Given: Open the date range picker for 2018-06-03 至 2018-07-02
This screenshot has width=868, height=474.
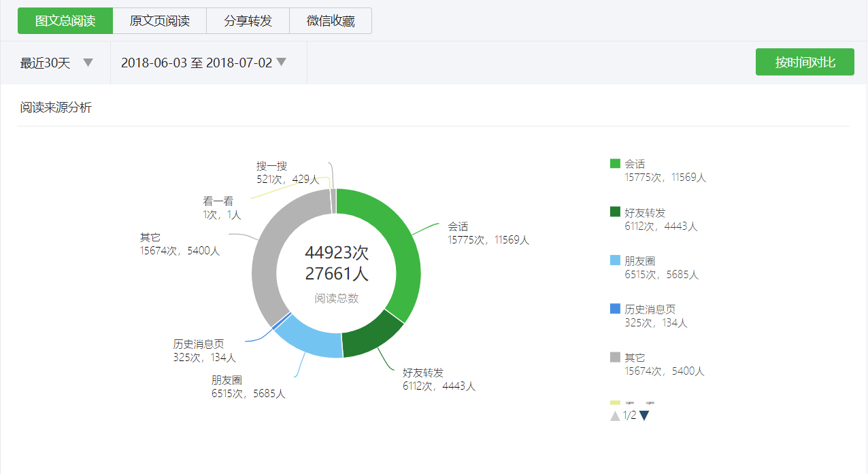Looking at the screenshot, I should 201,62.
